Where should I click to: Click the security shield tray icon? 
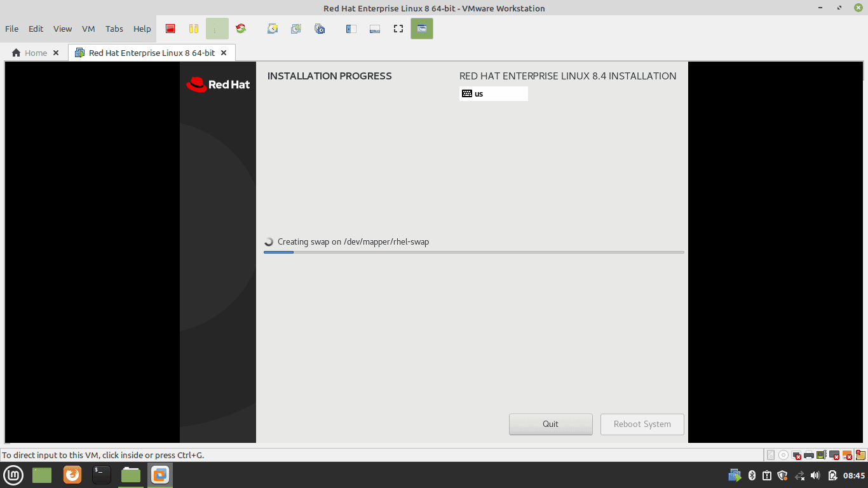tap(783, 475)
